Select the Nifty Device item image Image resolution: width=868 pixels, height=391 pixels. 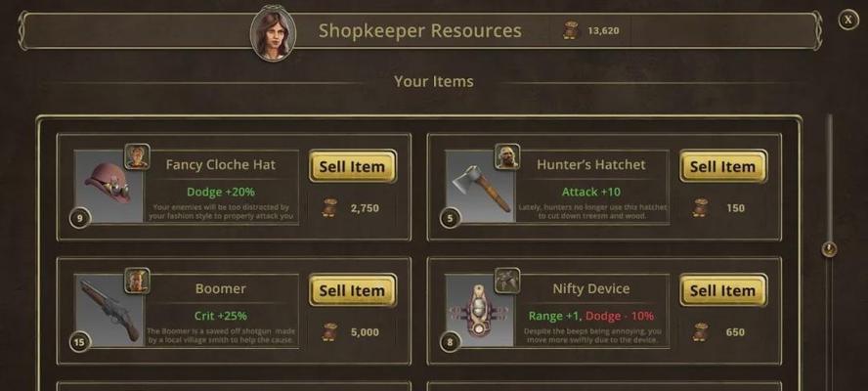(481, 311)
